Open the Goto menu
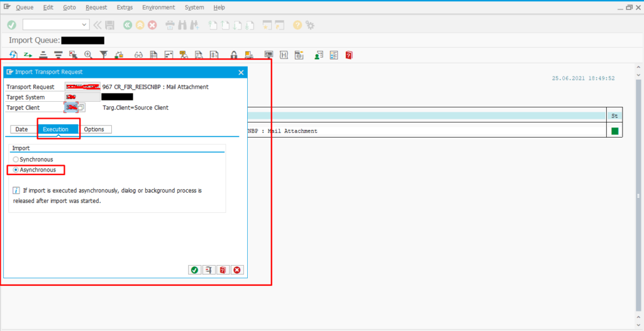Screen dimensions: 644x331 click(x=70, y=8)
